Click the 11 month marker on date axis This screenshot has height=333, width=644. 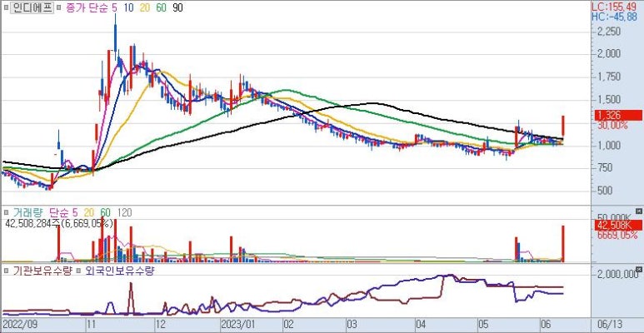[x=90, y=324]
